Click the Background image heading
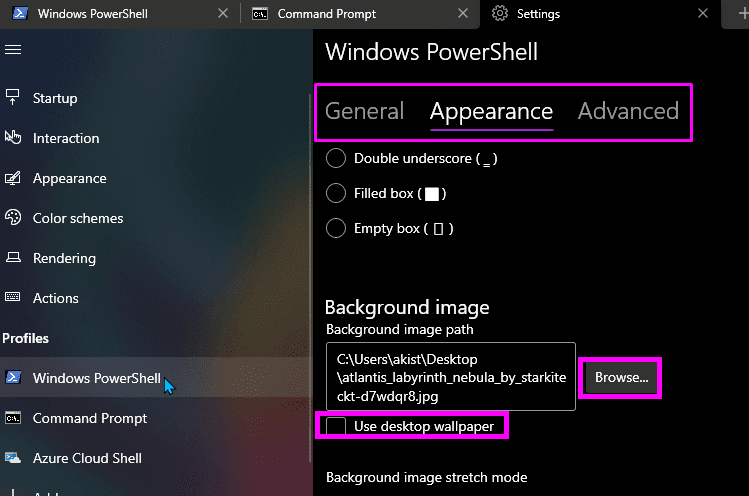The height and width of the screenshot is (496, 749). 407,307
